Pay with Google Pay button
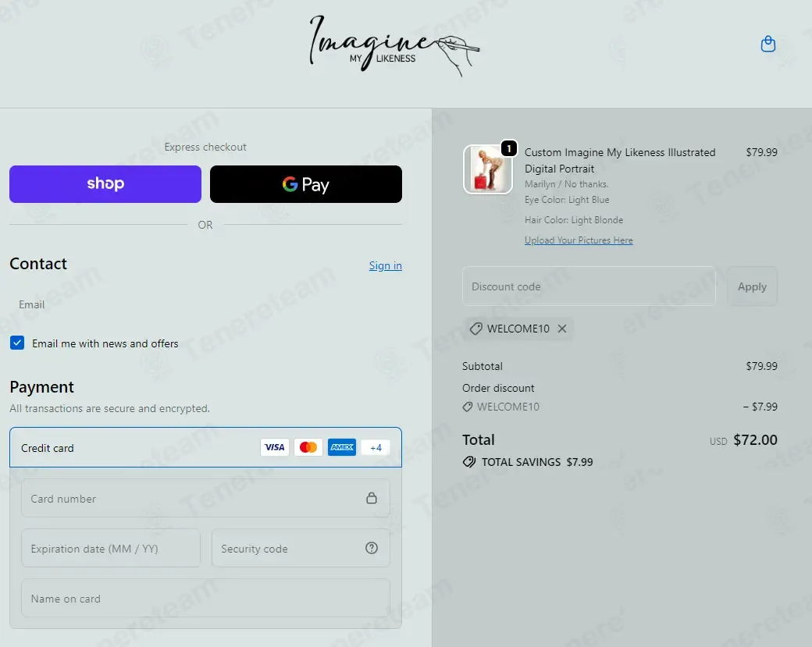 click(x=305, y=184)
